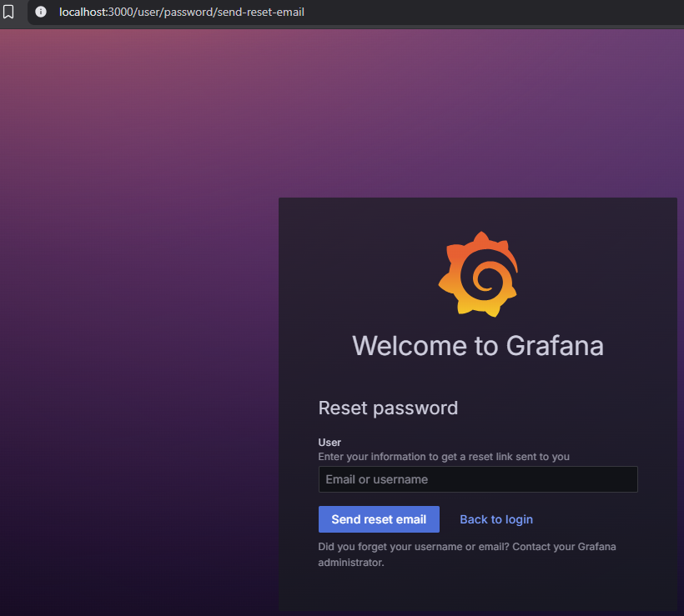
Task: Click the 'Did you forget your username' note
Action: 467,554
